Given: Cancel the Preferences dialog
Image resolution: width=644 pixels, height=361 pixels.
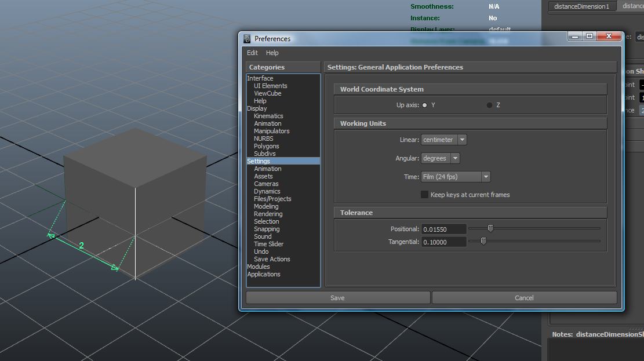Looking at the screenshot, I should click(523, 297).
